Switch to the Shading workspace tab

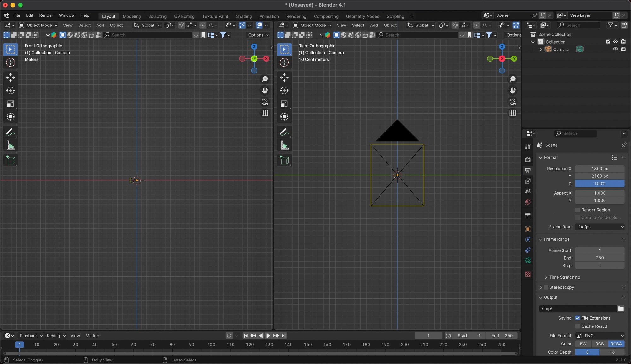click(x=244, y=16)
